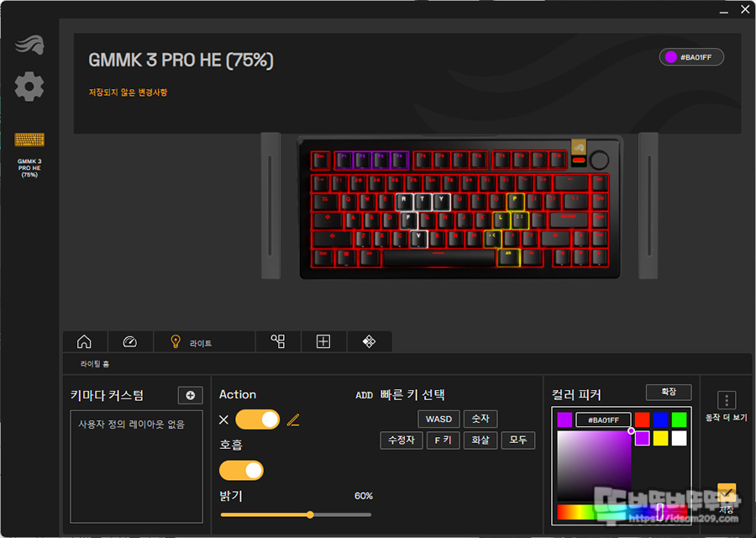Click the L key on keyboard preview
Screen dimensions: 756x538
tap(501, 220)
